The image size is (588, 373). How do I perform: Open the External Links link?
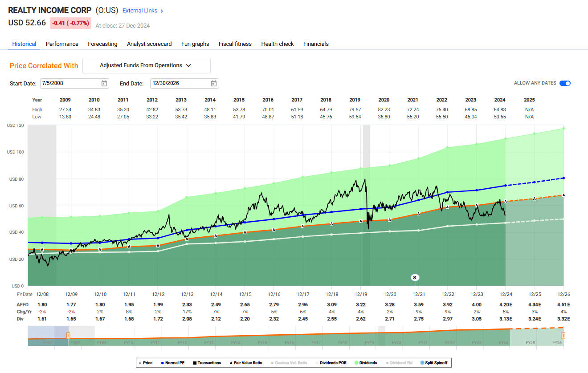[x=139, y=11]
